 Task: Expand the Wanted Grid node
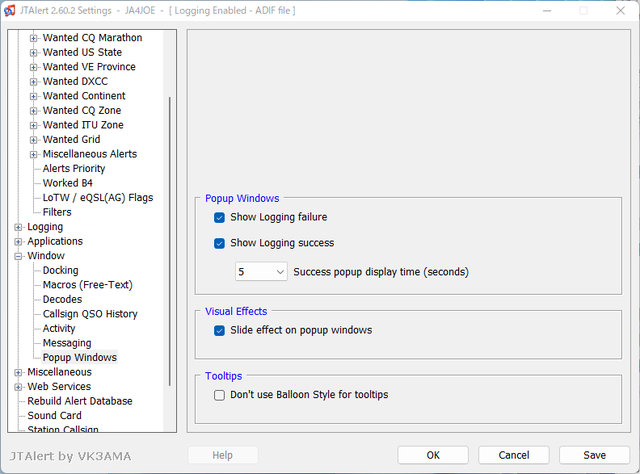(x=33, y=140)
